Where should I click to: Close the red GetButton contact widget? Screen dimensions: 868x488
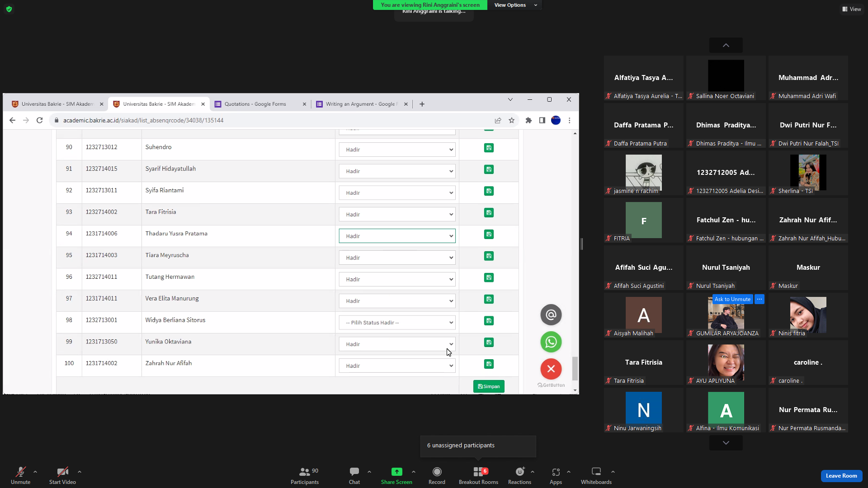point(551,369)
